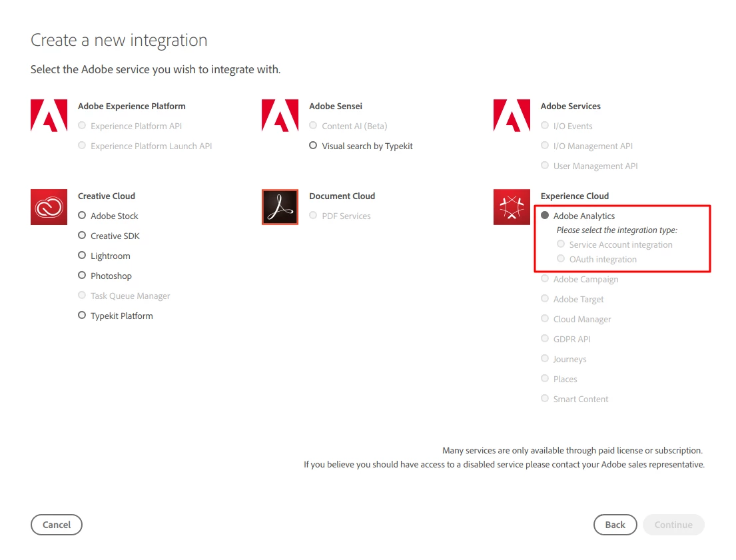Go back with the Back button
This screenshot has height=560, width=736.
(615, 525)
